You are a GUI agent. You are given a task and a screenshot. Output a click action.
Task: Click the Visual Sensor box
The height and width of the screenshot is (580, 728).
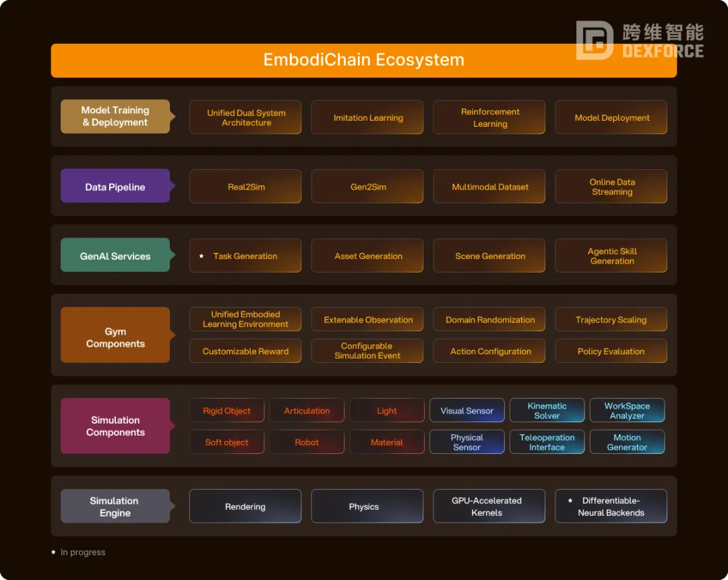[467, 410]
